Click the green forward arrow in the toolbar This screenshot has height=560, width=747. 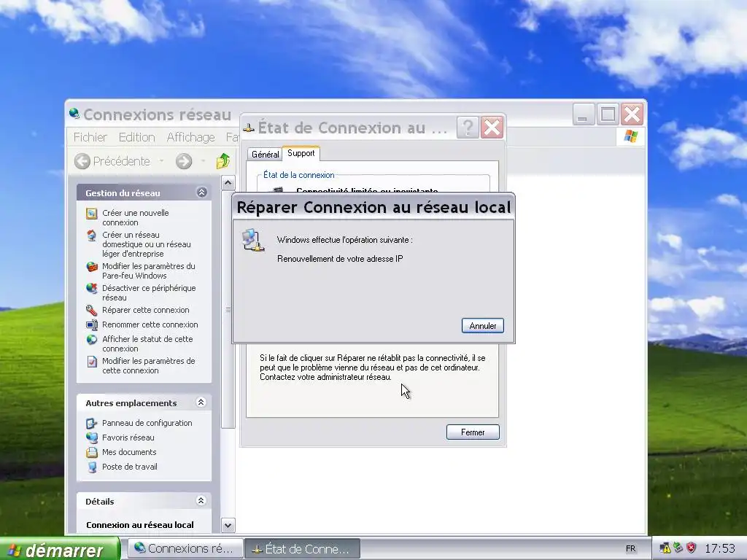point(184,161)
